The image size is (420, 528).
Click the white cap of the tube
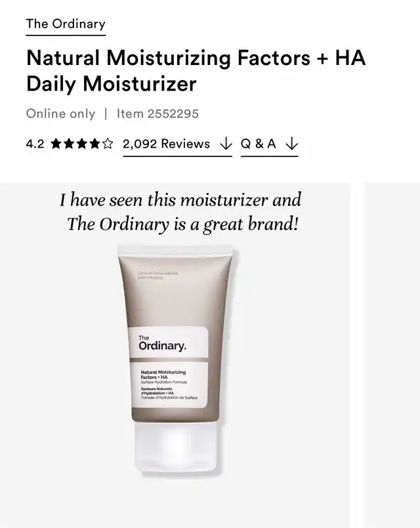(x=175, y=448)
